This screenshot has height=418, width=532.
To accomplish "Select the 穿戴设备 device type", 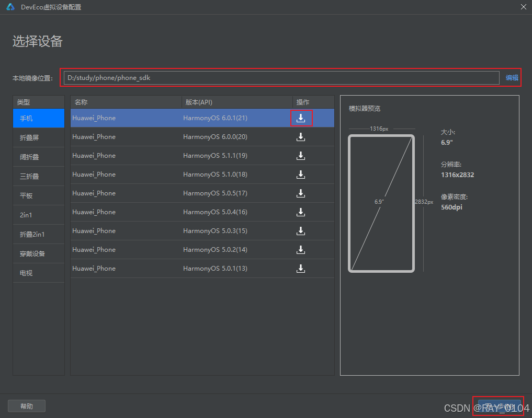I will coord(39,253).
